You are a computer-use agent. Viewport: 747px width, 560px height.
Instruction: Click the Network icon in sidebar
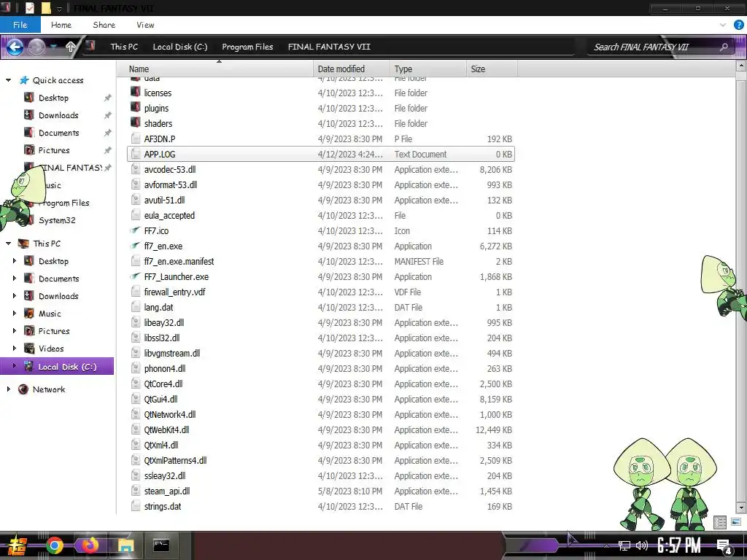coord(23,389)
